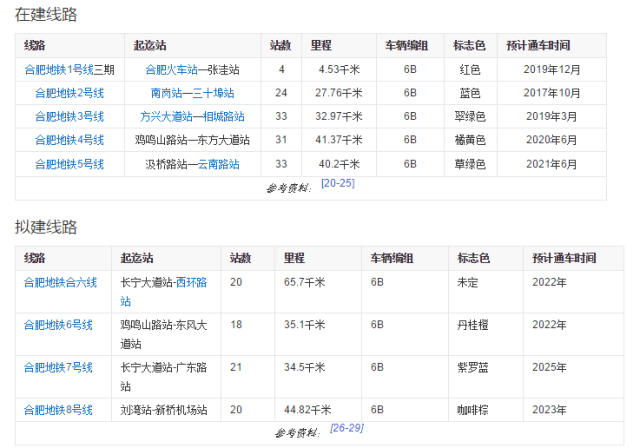Viewport: 640px width, 448px height.
Task: Select the 红色 color cell
Action: pyautogui.click(x=470, y=70)
